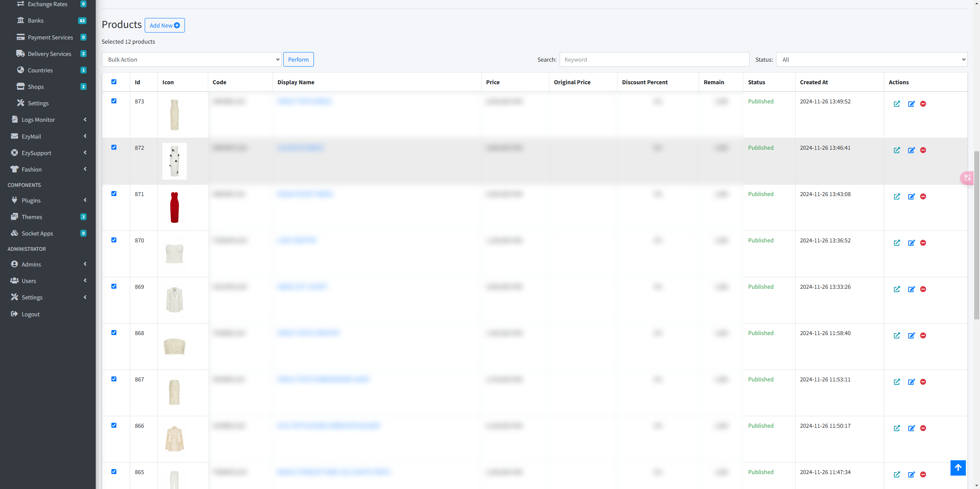Click delete icon for product 868
The height and width of the screenshot is (489, 980).
tap(923, 335)
